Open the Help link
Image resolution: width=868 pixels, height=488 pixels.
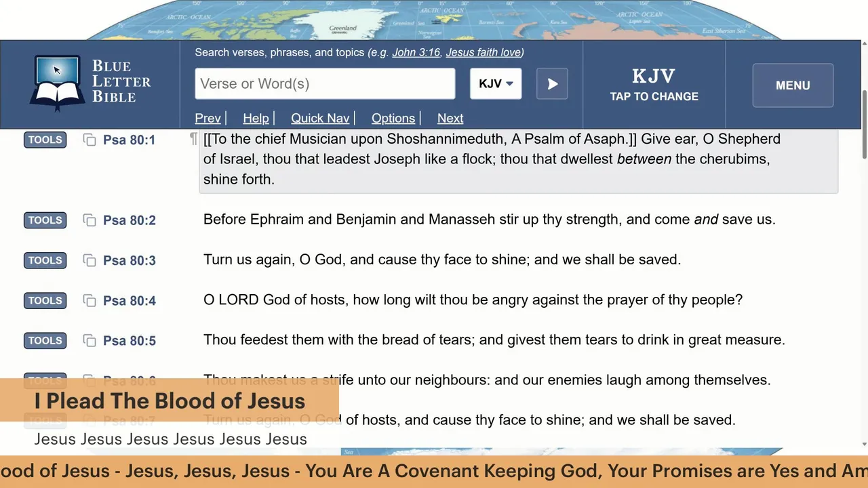(256, 118)
